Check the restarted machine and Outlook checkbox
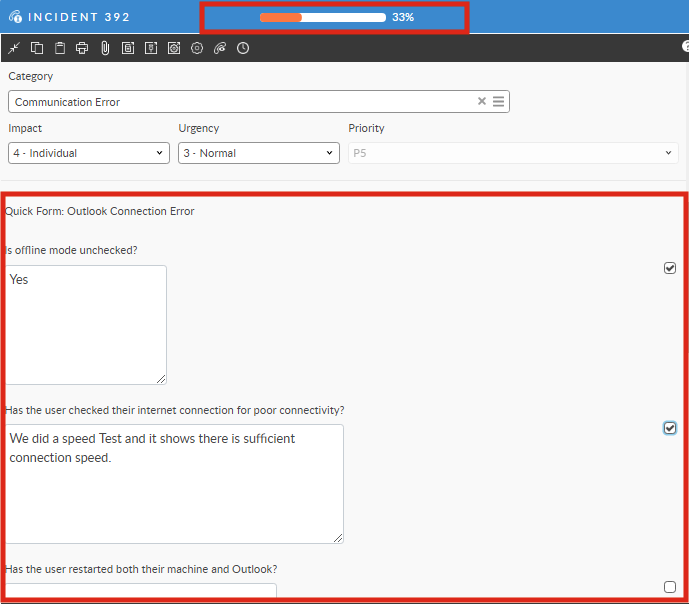The height and width of the screenshot is (604, 689). click(x=670, y=587)
